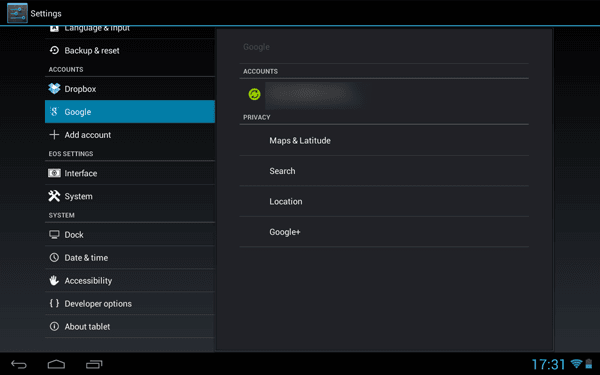Open Accessibility settings
Viewport: 600px width, 375px height.
(130, 280)
